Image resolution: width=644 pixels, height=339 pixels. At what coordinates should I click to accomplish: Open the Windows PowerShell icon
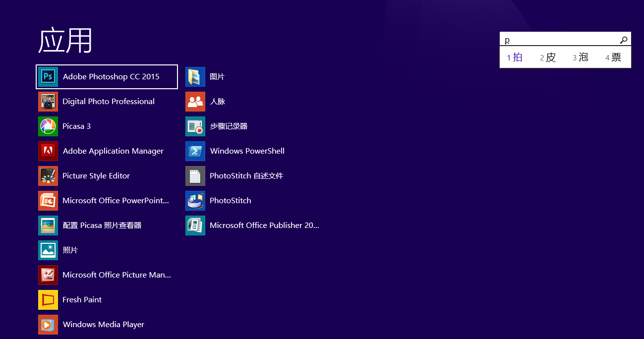(195, 151)
